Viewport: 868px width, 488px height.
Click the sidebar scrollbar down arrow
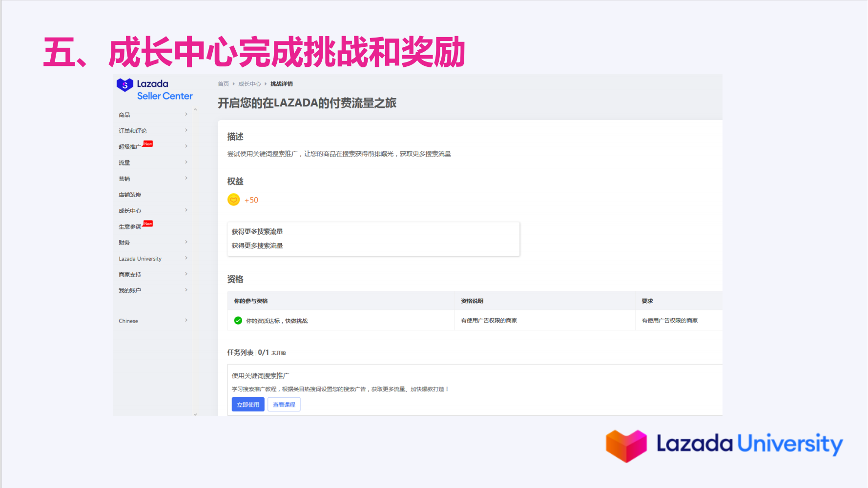pos(195,414)
